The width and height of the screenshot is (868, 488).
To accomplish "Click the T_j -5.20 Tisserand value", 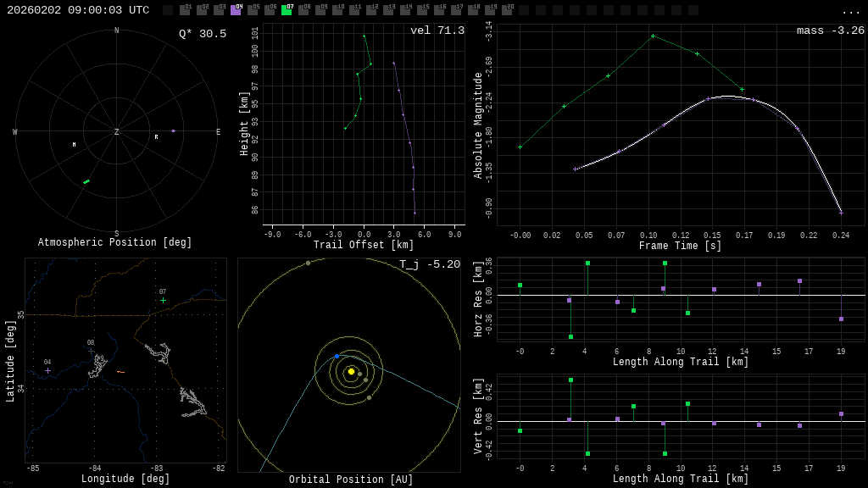I will (x=430, y=264).
